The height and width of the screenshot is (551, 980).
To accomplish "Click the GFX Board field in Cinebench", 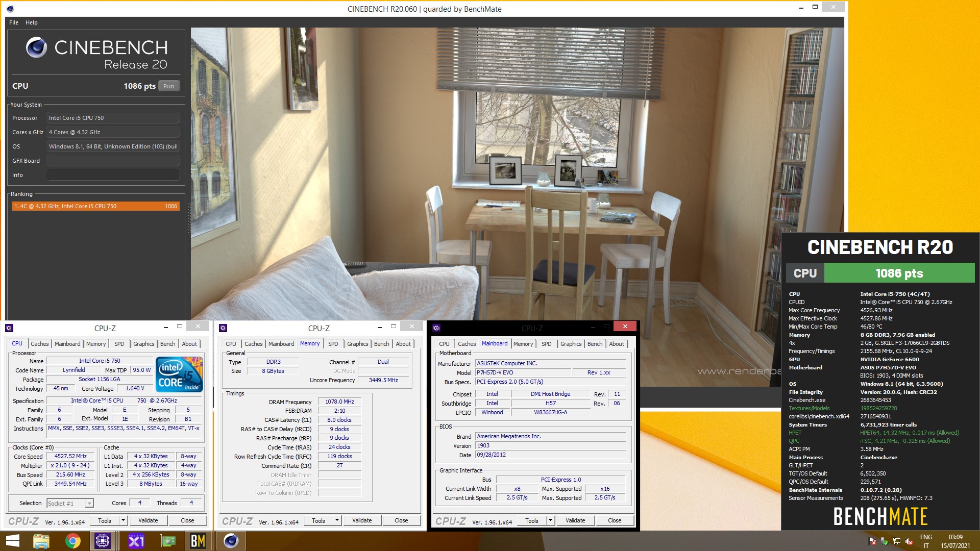I will pyautogui.click(x=113, y=161).
